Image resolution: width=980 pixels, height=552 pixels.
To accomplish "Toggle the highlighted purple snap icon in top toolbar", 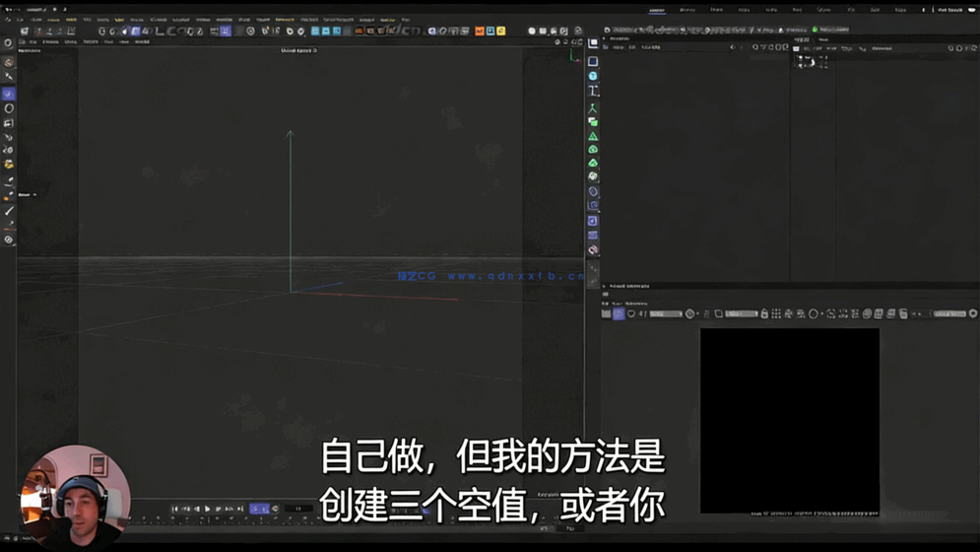I will (x=225, y=31).
